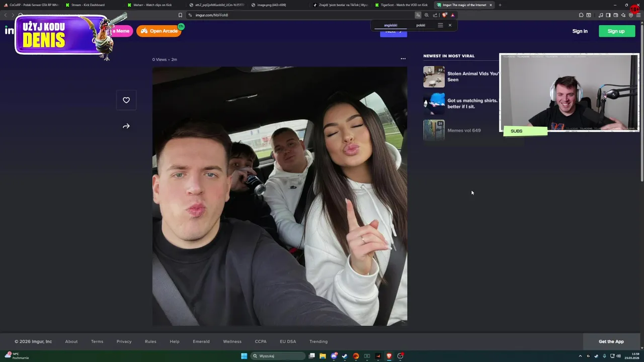Close the Imgur tab
This screenshot has width=644, height=362.
click(x=491, y=5)
